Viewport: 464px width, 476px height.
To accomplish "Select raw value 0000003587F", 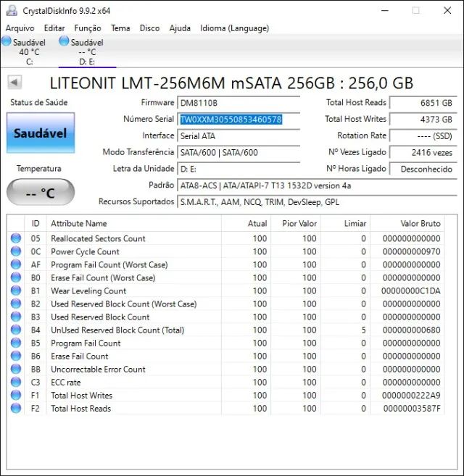I will pyautogui.click(x=412, y=409).
